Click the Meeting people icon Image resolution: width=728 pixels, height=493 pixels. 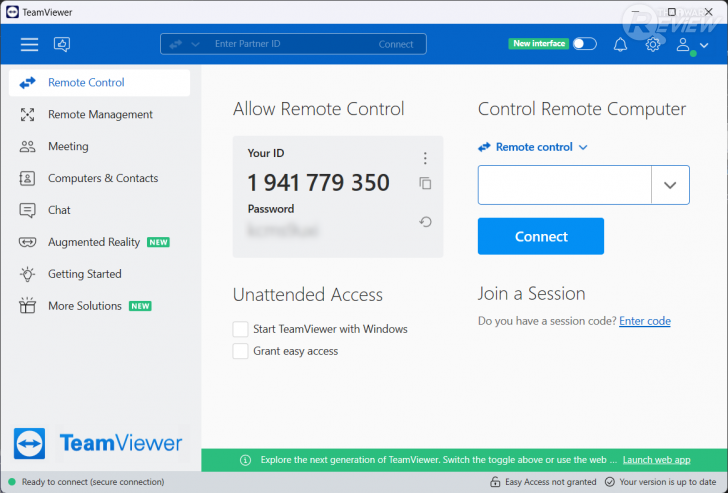coord(27,147)
